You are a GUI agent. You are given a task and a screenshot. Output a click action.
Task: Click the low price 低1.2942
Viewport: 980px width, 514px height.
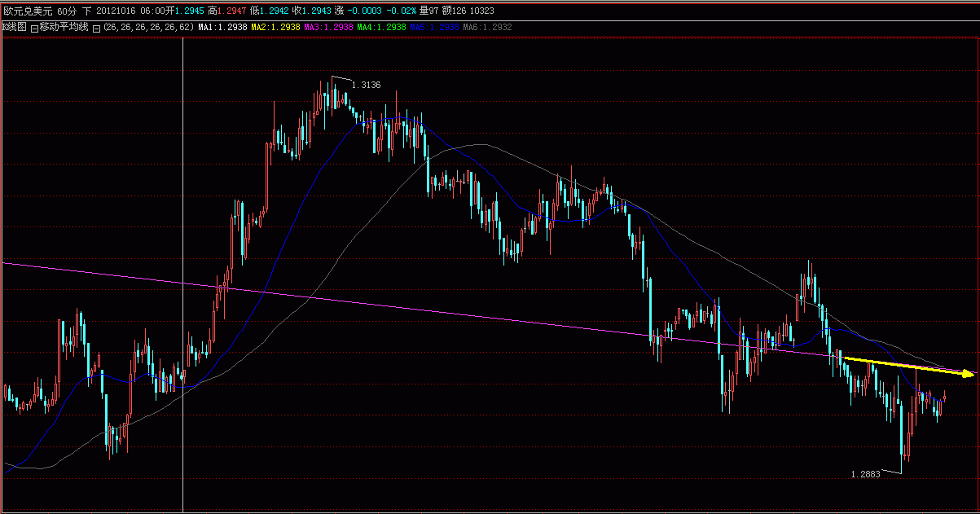[269, 11]
